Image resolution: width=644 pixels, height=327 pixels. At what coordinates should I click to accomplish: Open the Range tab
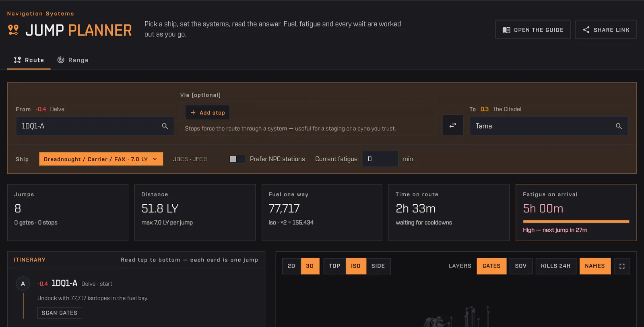tap(73, 60)
